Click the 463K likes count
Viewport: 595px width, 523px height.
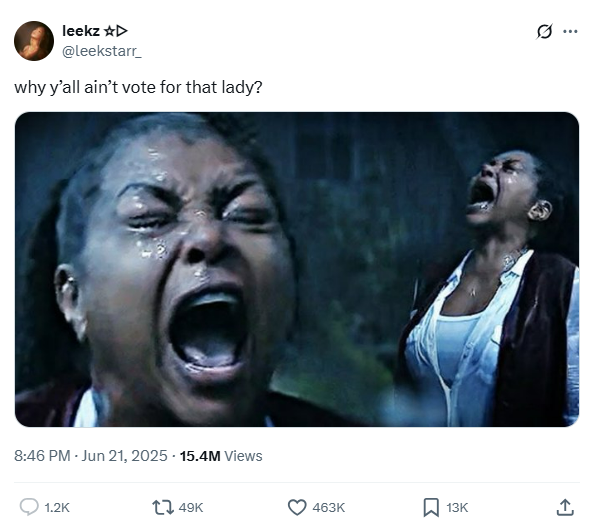pos(329,507)
